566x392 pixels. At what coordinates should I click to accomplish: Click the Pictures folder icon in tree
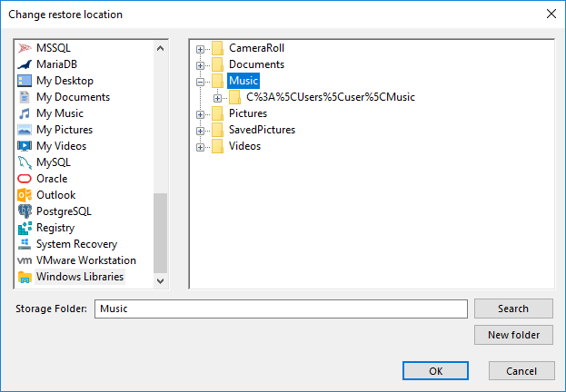[218, 113]
